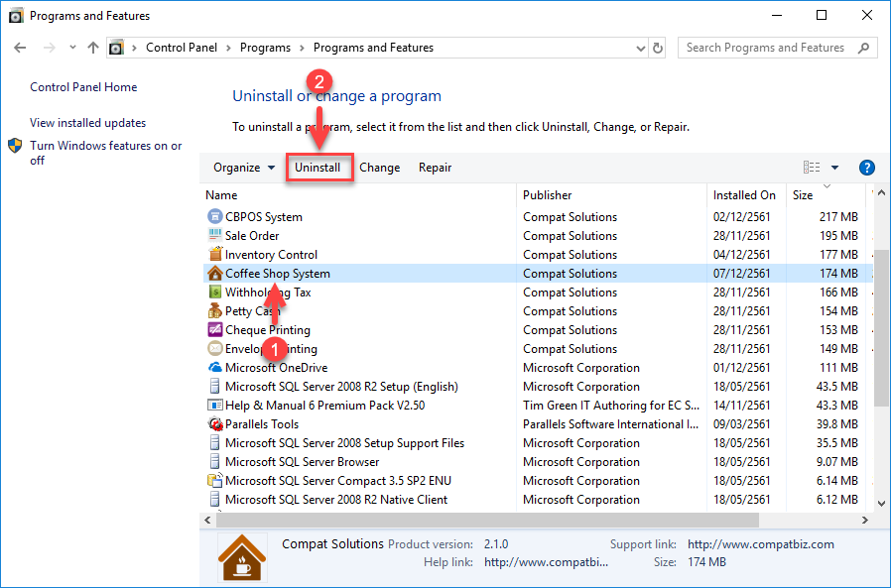Click the scroll up arrow
This screenshot has width=891, height=588.
coord(881,193)
